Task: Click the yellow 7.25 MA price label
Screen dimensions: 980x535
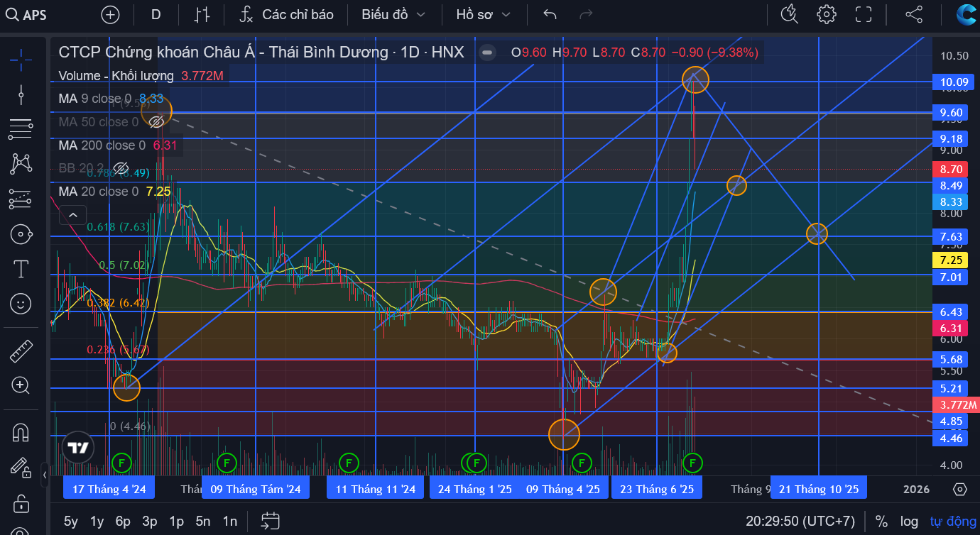Action: point(950,260)
